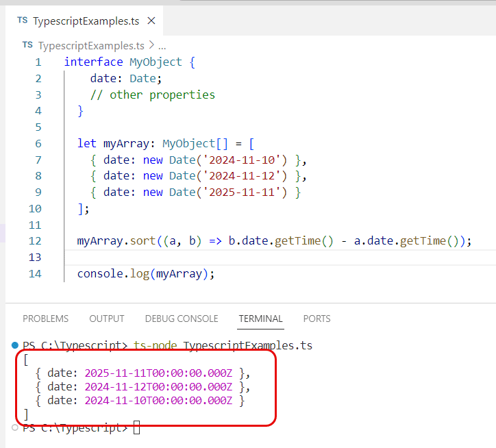Viewport: 496px width, 448px height.
Task: Click TypescriptExamples.ts in the breadcrumb
Action: click(x=91, y=46)
